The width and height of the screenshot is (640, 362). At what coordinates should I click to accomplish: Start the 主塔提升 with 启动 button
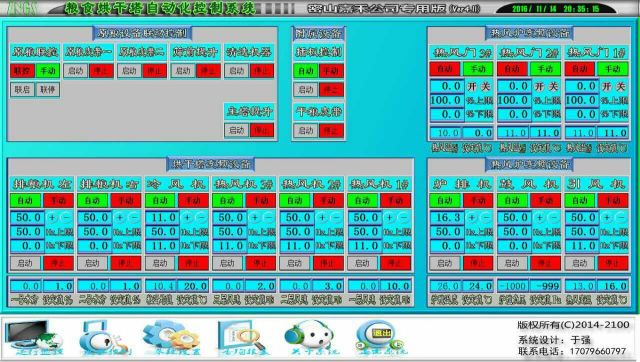pyautogui.click(x=236, y=130)
